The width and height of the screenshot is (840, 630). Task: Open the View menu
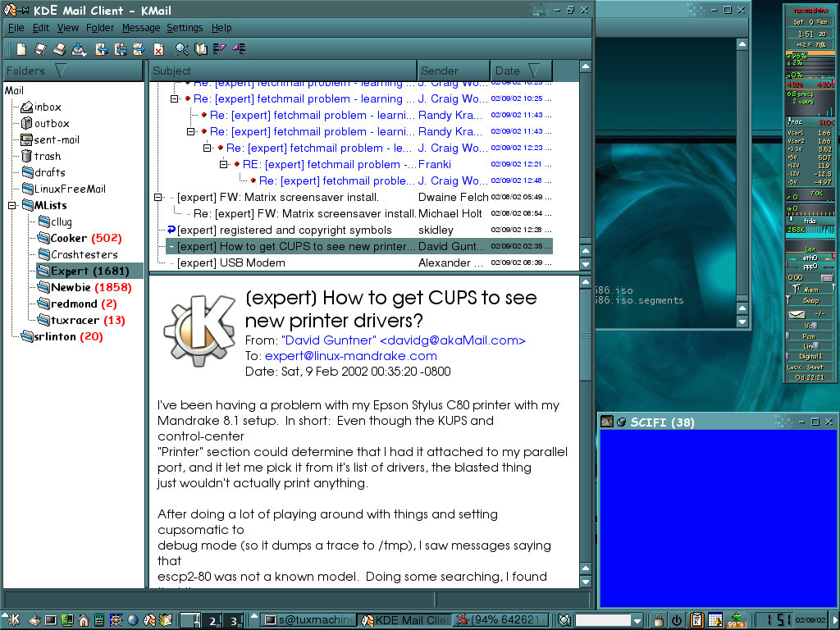pos(68,28)
